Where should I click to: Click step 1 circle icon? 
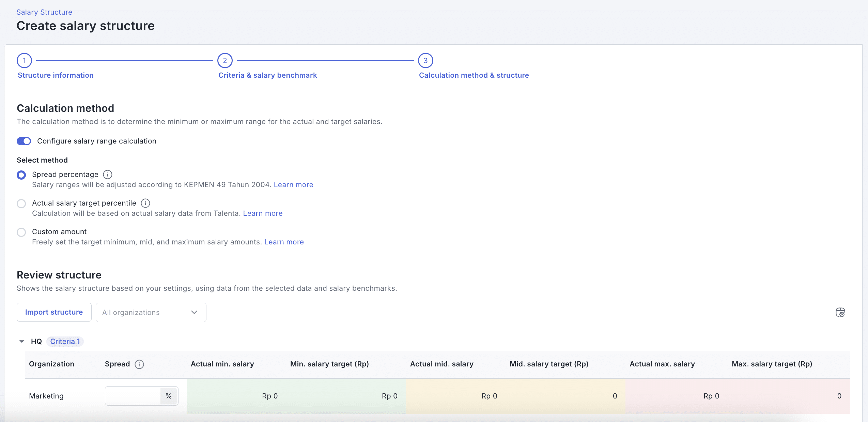pyautogui.click(x=24, y=61)
